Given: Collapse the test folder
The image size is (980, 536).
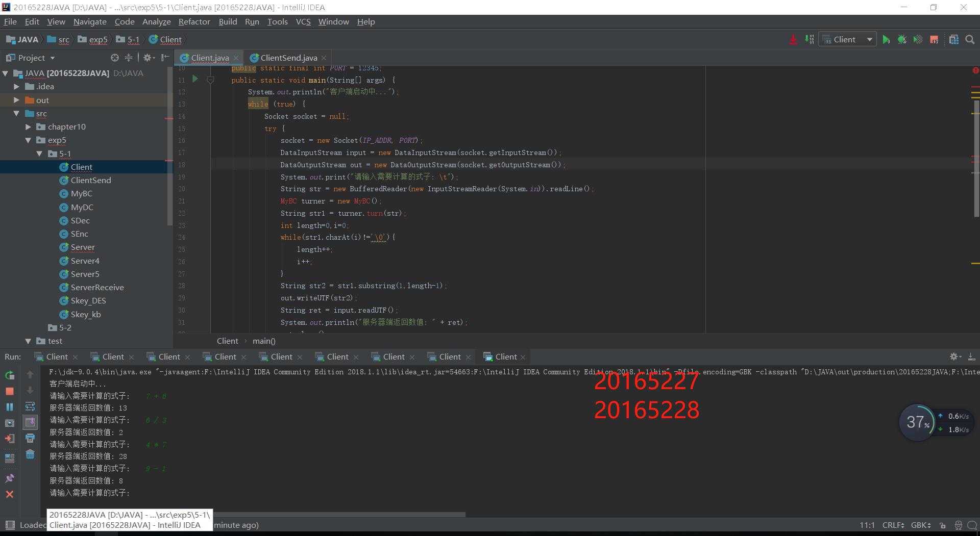Looking at the screenshot, I should click(28, 341).
